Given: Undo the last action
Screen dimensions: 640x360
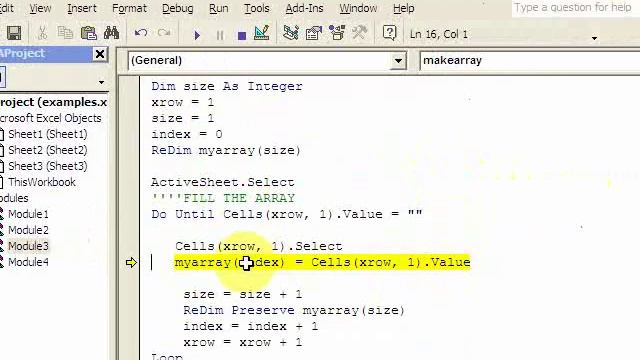Looking at the screenshot, I should (x=141, y=33).
